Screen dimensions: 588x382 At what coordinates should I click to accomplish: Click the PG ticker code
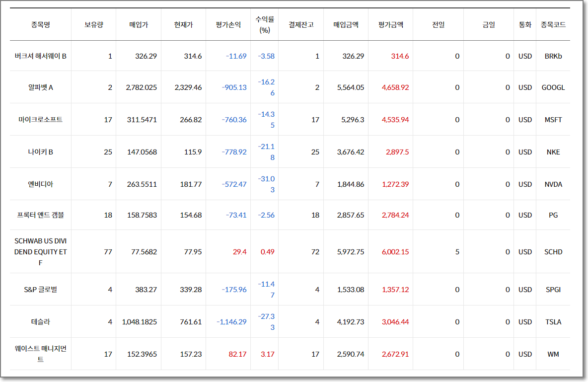tap(553, 215)
